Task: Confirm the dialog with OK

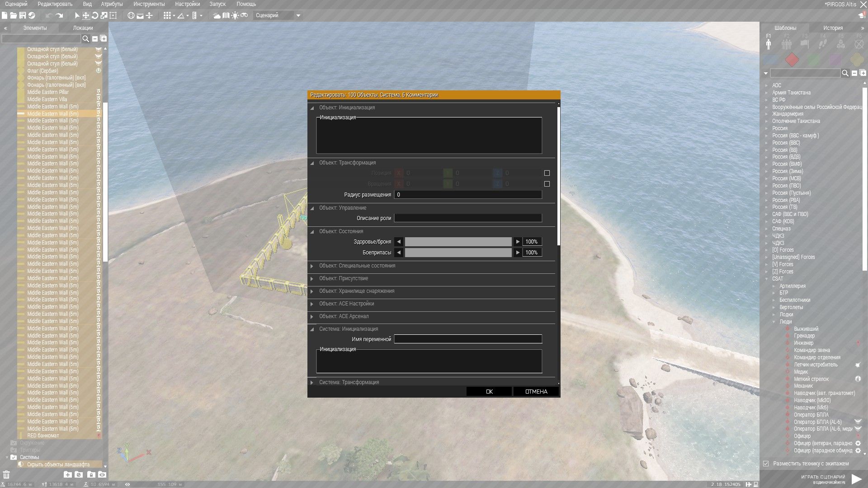Action: point(489,392)
